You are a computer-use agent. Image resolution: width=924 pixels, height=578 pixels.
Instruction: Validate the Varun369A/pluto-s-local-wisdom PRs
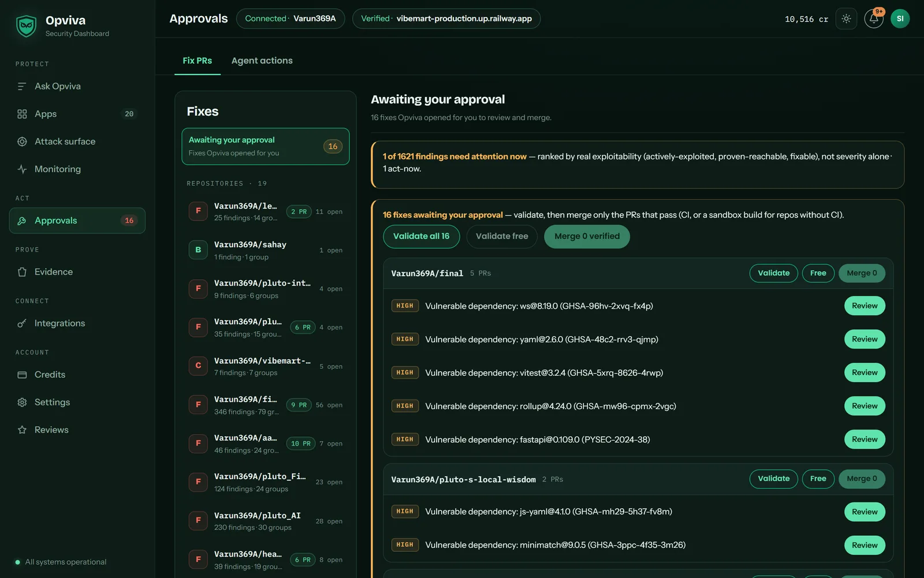[x=774, y=479]
